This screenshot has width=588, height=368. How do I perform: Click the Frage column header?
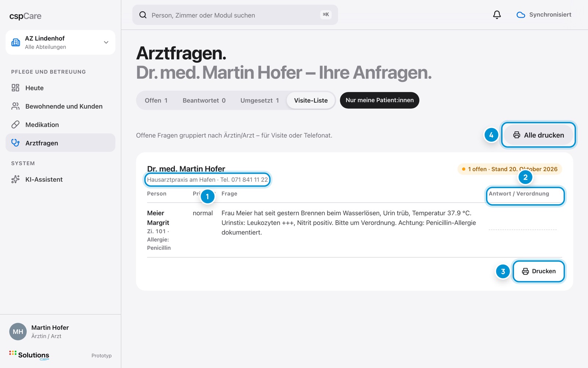coord(229,194)
